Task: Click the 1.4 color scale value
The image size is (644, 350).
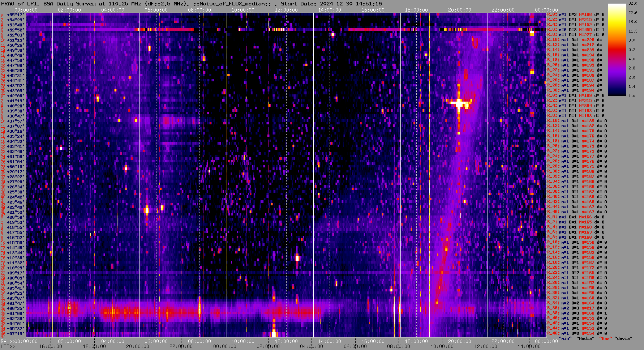Action: point(631,86)
